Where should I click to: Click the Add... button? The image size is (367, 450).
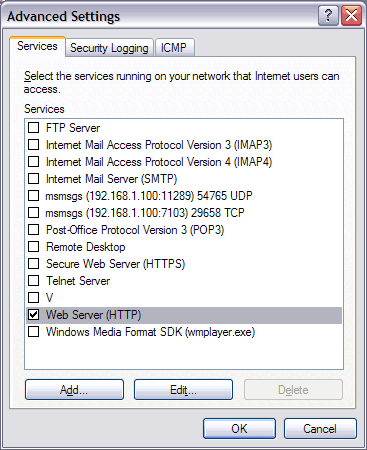coord(74,389)
